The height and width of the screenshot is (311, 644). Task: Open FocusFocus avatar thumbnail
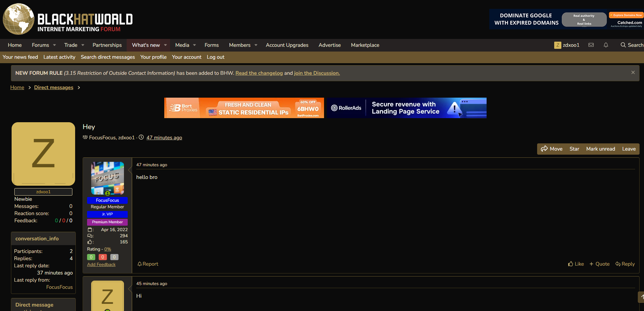(x=108, y=178)
